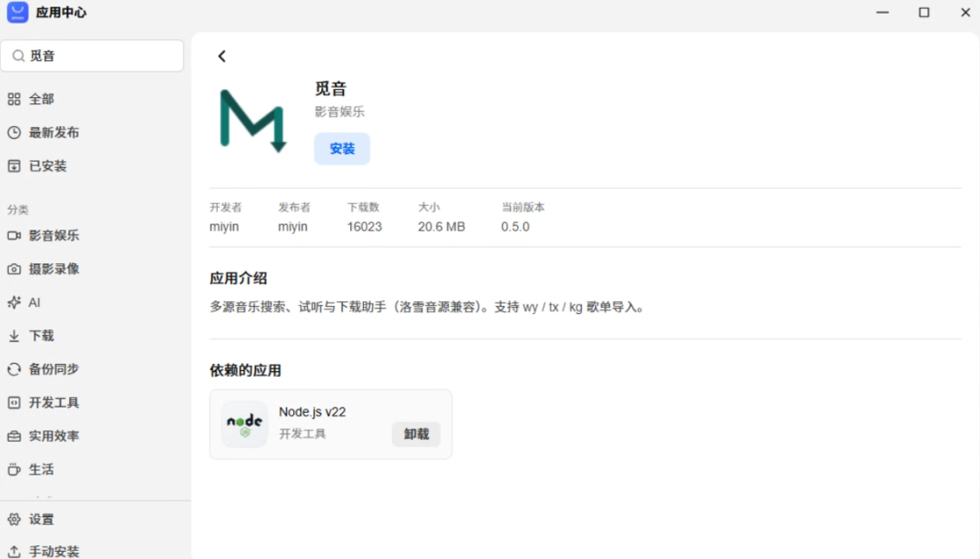Maximize the 应用中心 window
Image resolution: width=980 pixels, height=559 pixels.
point(924,12)
